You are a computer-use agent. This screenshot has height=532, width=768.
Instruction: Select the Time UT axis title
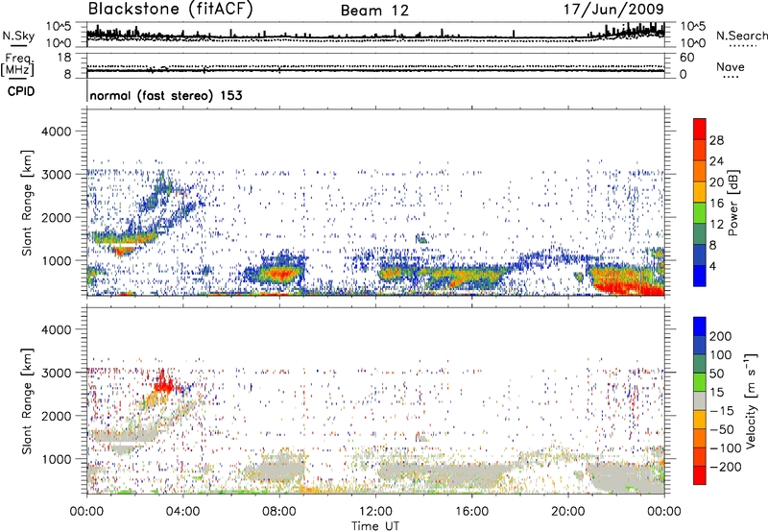pyautogui.click(x=375, y=526)
